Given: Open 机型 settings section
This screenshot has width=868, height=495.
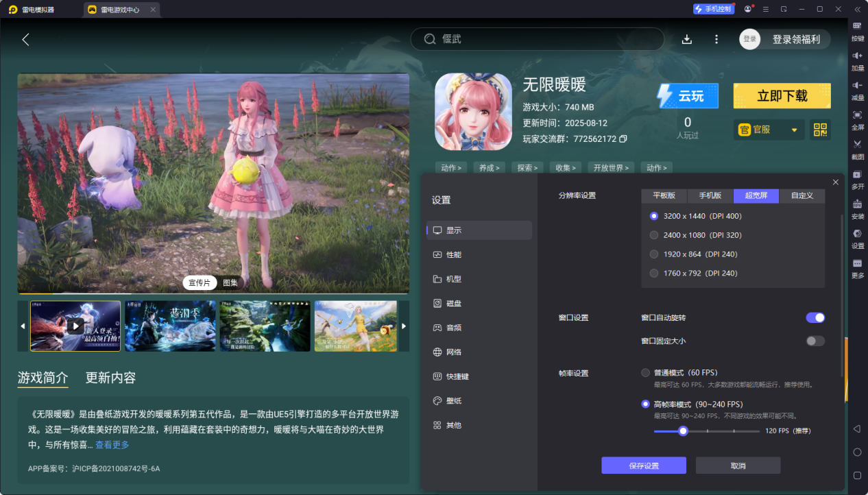Looking at the screenshot, I should point(479,279).
